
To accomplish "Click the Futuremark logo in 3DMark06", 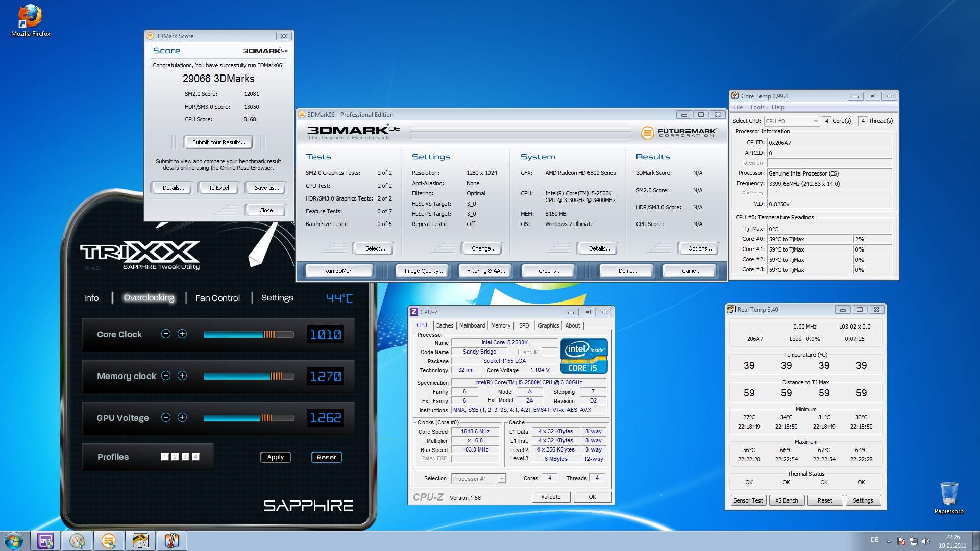I will [x=679, y=133].
